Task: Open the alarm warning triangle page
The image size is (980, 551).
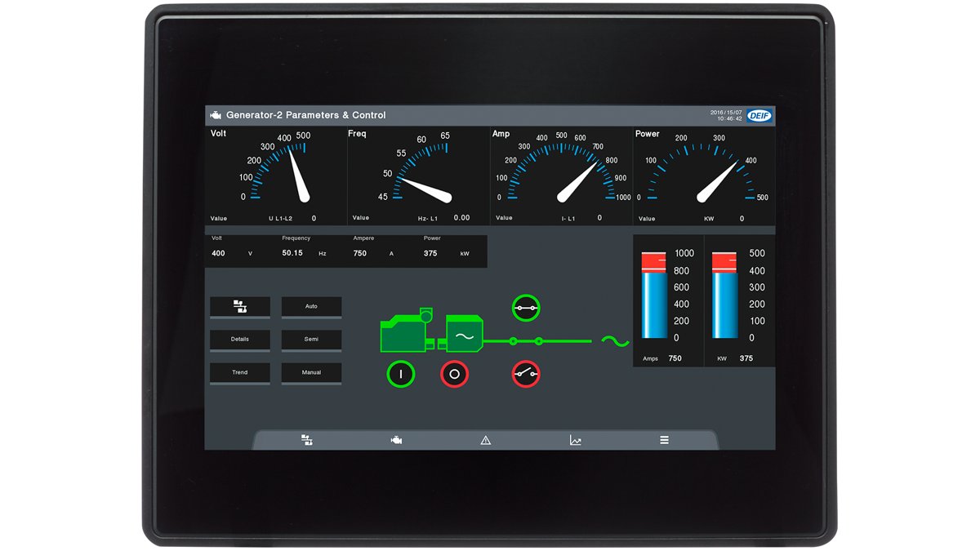Action: pyautogui.click(x=486, y=440)
